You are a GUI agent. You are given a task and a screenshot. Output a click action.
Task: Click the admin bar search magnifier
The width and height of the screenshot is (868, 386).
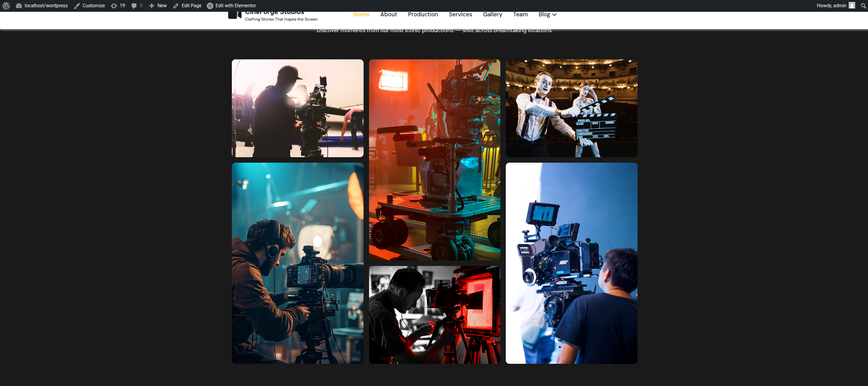click(863, 6)
